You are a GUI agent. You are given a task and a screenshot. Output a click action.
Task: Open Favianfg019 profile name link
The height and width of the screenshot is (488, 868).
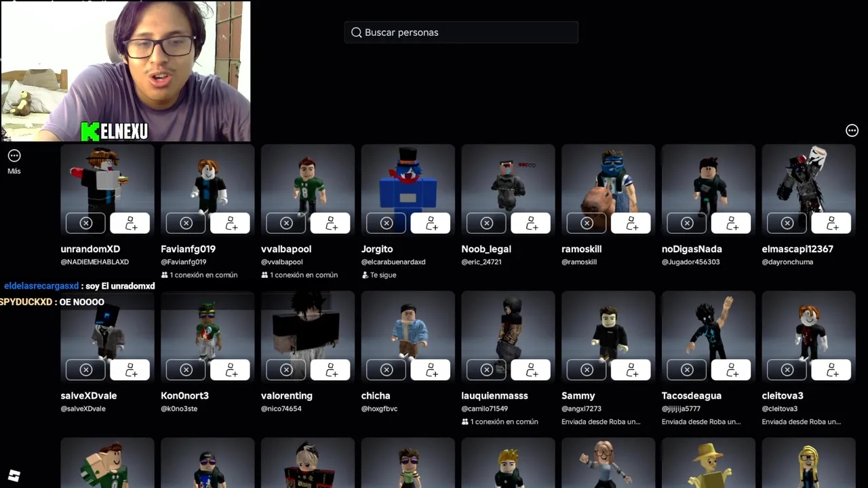pyautogui.click(x=188, y=249)
